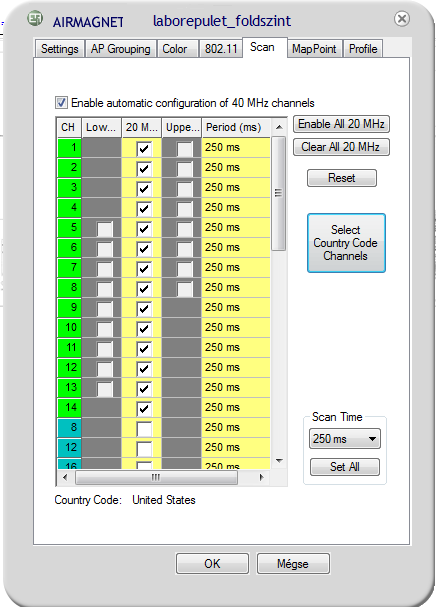Click the horizontal scroll right arrow

261,477
